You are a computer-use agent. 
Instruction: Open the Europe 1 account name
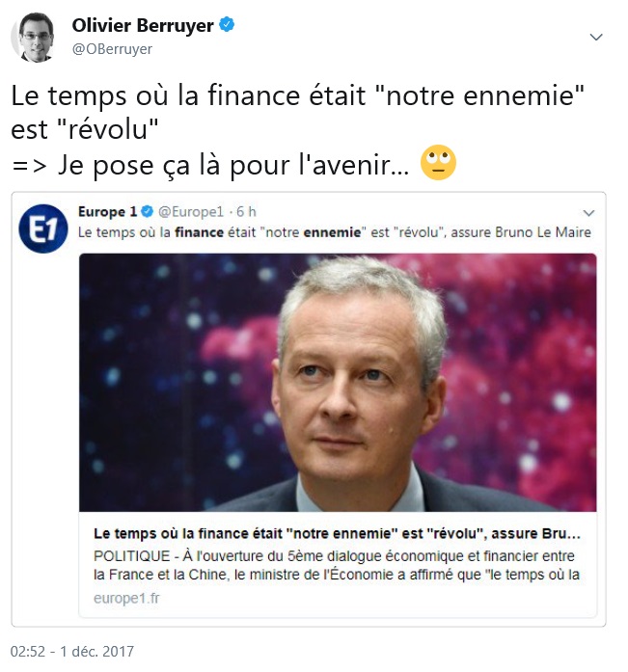108,211
